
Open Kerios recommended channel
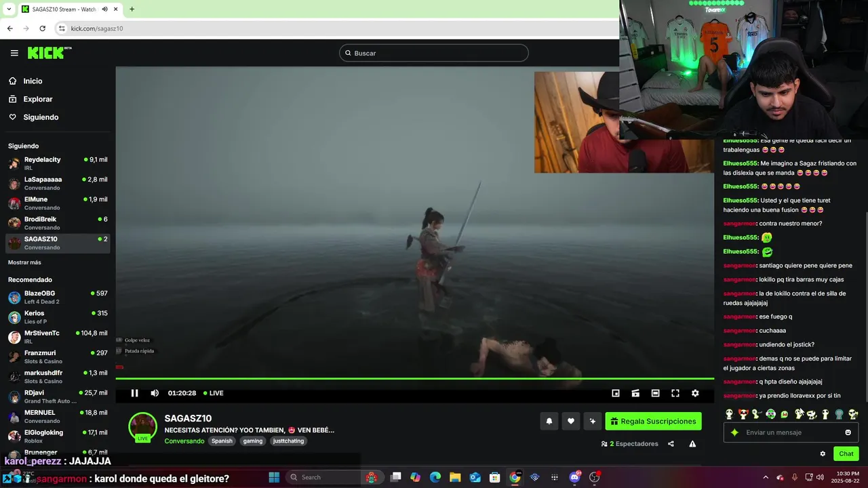[58, 317]
